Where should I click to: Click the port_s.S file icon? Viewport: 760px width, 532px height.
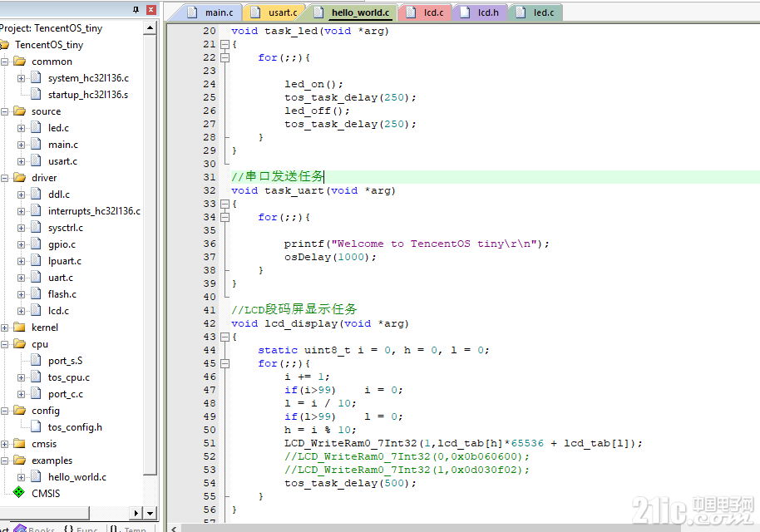pos(36,360)
